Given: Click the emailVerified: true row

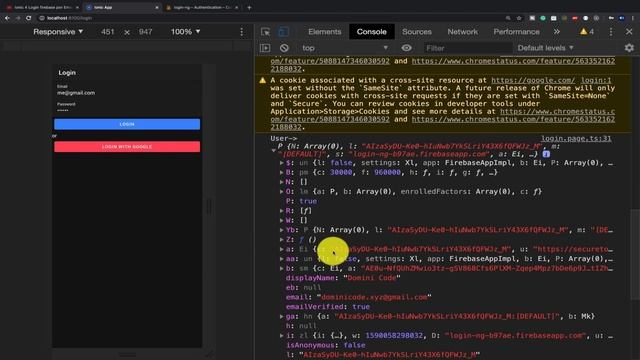Looking at the screenshot, I should click(x=328, y=307).
